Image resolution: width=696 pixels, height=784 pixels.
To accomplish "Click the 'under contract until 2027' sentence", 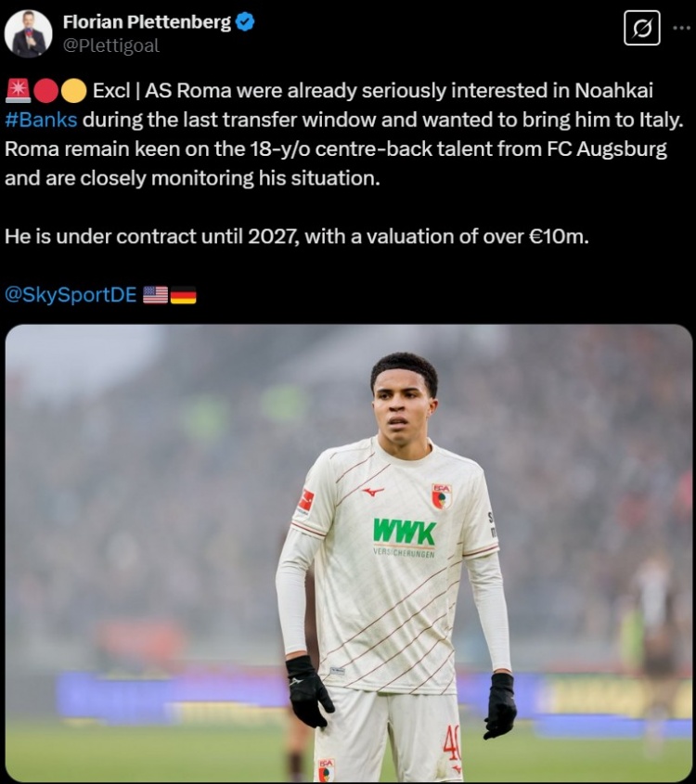I will 297,237.
